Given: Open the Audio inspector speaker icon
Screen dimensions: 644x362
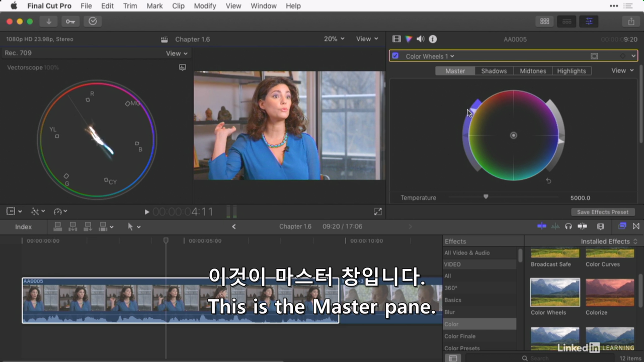Looking at the screenshot, I should pyautogui.click(x=421, y=39).
